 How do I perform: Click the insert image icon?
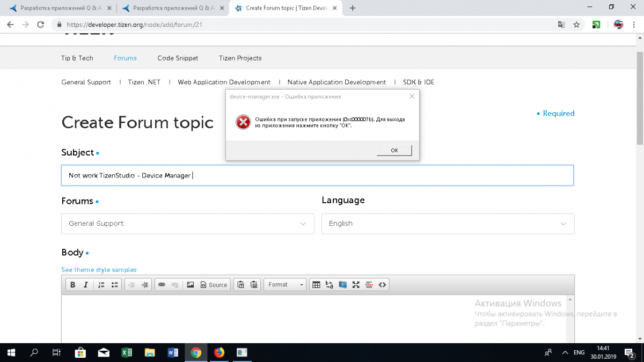click(x=190, y=285)
